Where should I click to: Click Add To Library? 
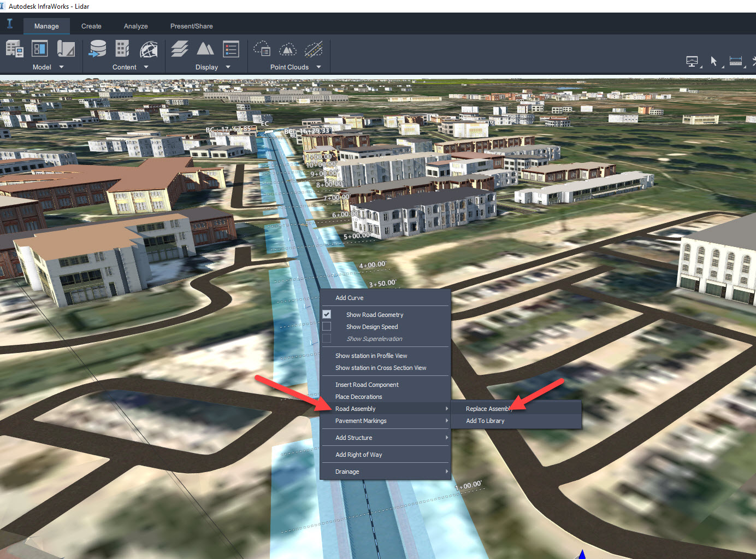coord(485,421)
